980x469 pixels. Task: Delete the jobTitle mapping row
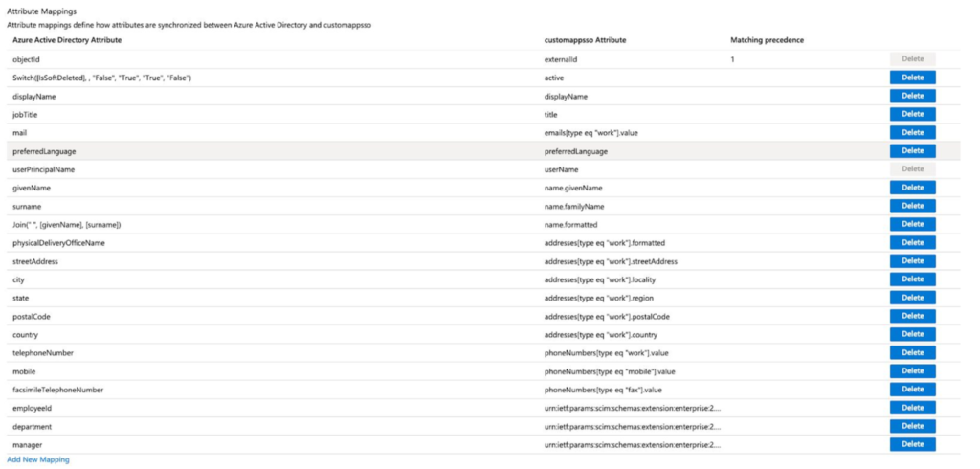click(912, 114)
